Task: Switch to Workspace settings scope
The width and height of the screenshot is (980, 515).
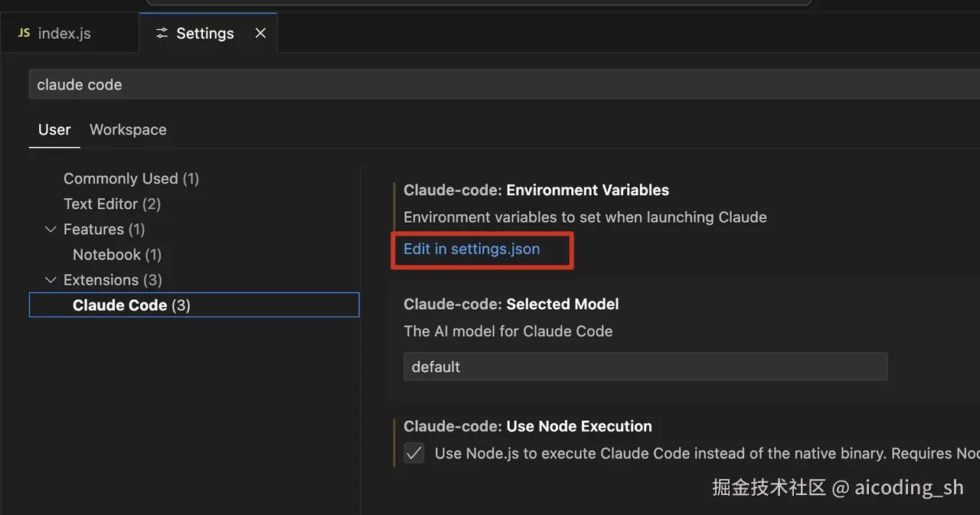Action: pyautogui.click(x=128, y=129)
